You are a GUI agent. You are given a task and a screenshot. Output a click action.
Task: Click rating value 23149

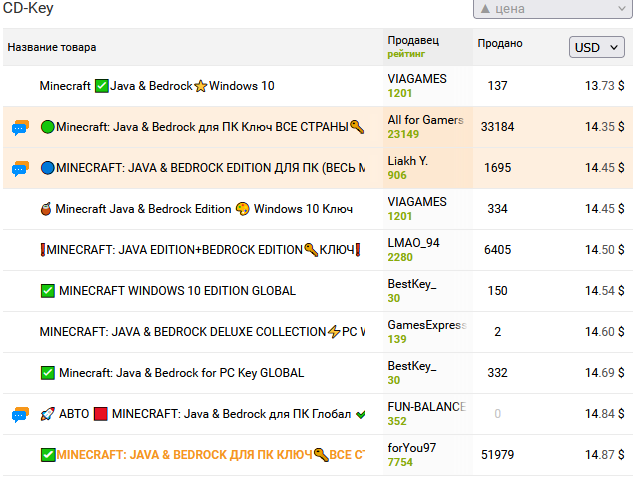click(403, 134)
